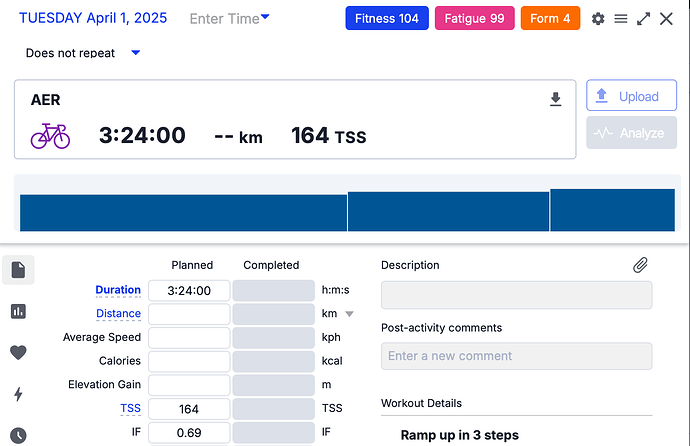Open the hamburger menu icon
The image size is (690, 446).
pyautogui.click(x=620, y=18)
